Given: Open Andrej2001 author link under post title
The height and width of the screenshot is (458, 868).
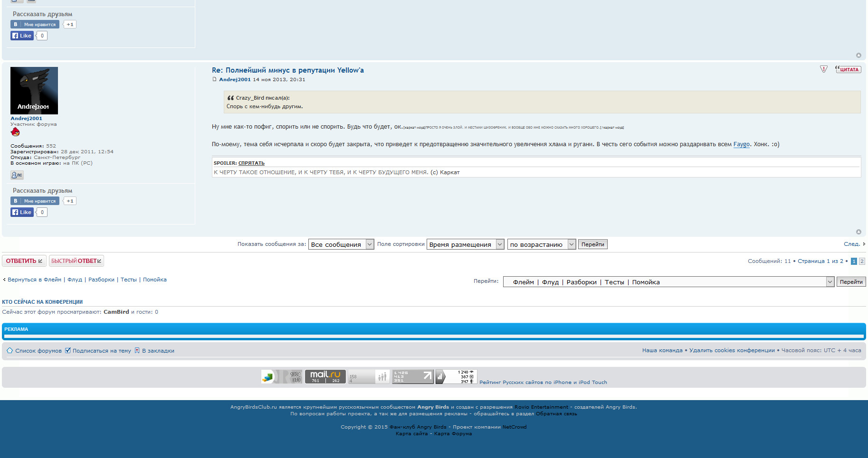Looking at the screenshot, I should click(x=235, y=79).
